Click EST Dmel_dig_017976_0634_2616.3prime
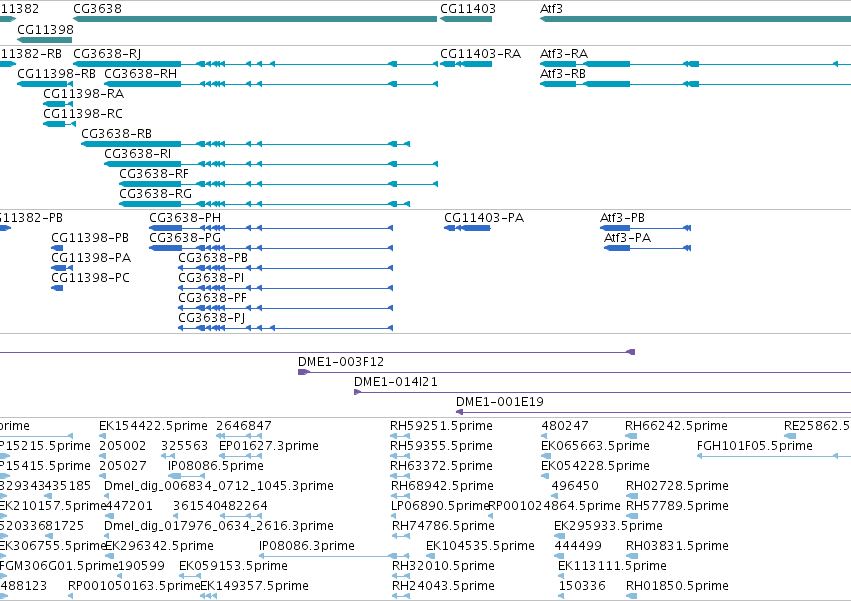 219,526
